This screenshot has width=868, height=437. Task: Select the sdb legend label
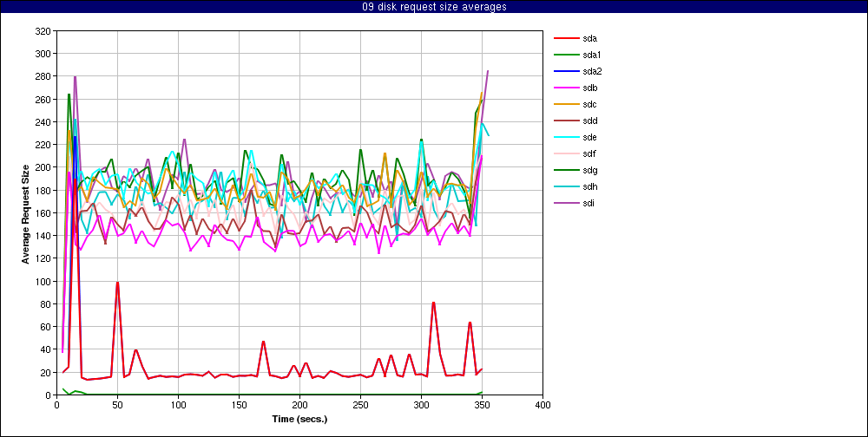click(589, 88)
